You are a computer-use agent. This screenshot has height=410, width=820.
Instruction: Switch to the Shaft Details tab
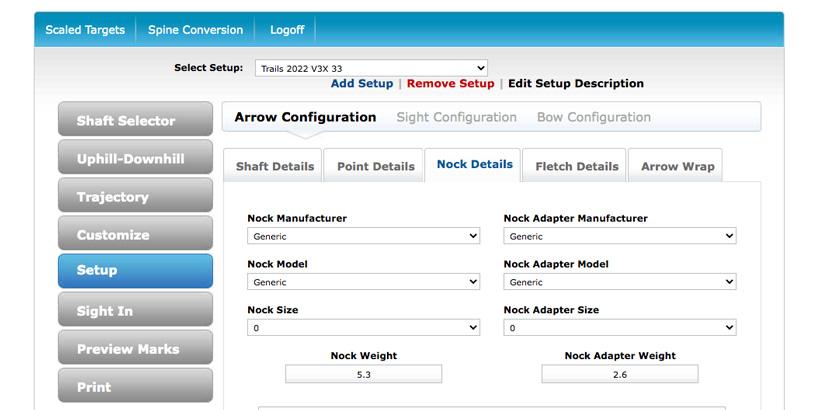[274, 166]
